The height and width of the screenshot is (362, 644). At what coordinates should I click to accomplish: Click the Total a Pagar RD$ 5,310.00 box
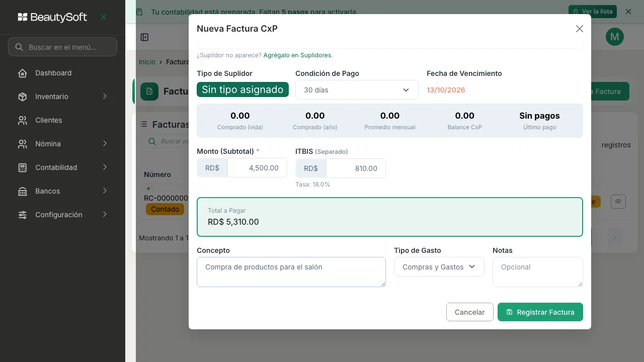(390, 217)
